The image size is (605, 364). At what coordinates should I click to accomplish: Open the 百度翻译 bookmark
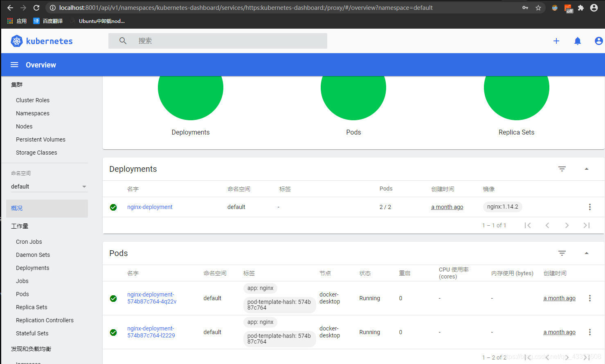(48, 21)
